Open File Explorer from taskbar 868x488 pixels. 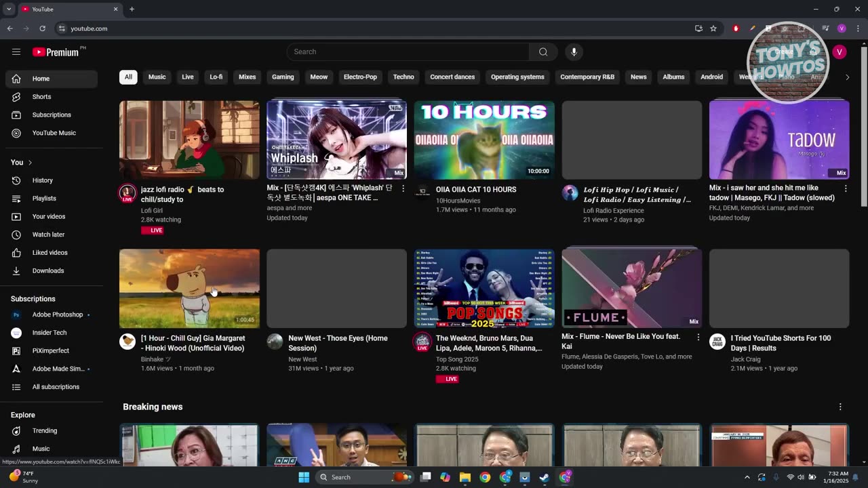(x=465, y=477)
